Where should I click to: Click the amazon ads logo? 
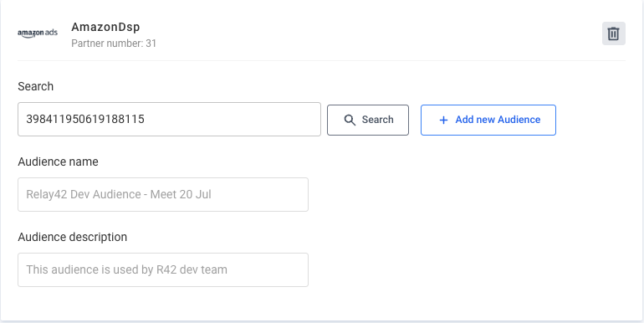point(38,33)
